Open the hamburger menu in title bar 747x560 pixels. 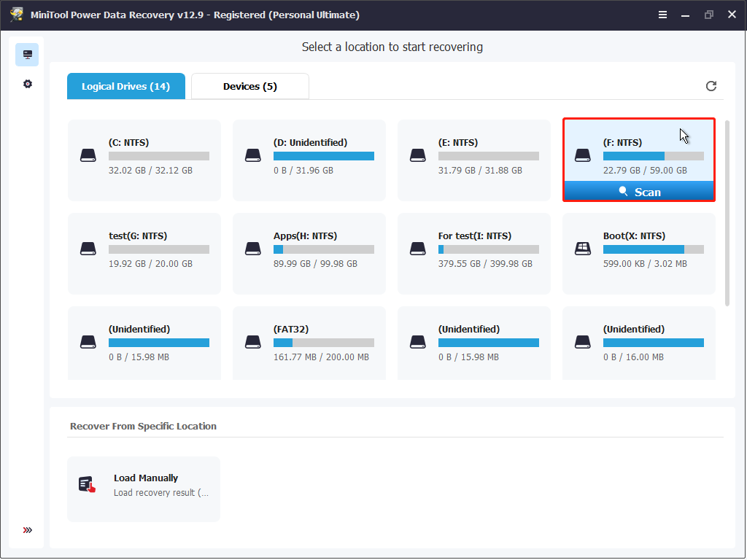pyautogui.click(x=662, y=15)
